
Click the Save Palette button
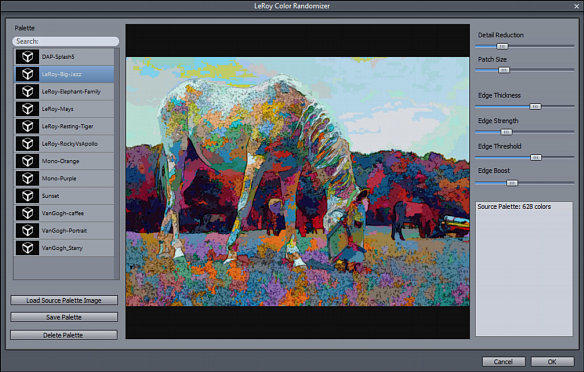point(64,317)
